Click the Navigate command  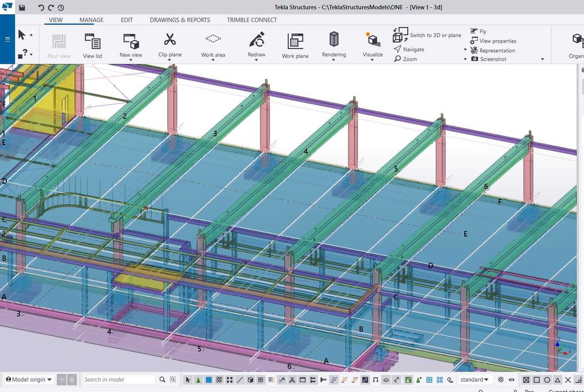[x=409, y=50]
